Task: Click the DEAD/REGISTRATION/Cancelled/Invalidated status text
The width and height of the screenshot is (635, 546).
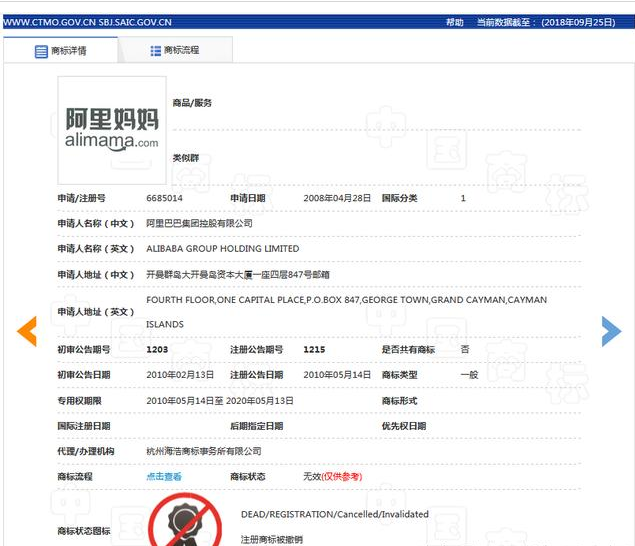Action: click(334, 515)
